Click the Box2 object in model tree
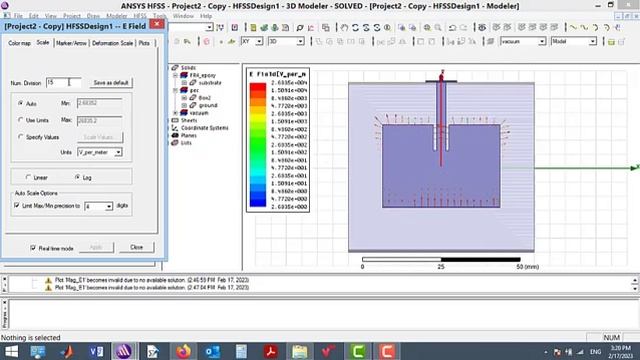 [204, 98]
